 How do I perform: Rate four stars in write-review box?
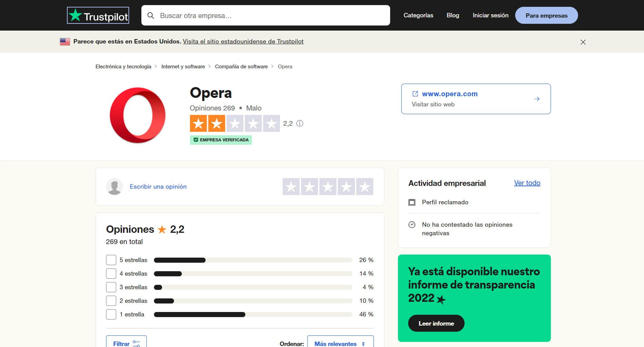[x=346, y=187]
